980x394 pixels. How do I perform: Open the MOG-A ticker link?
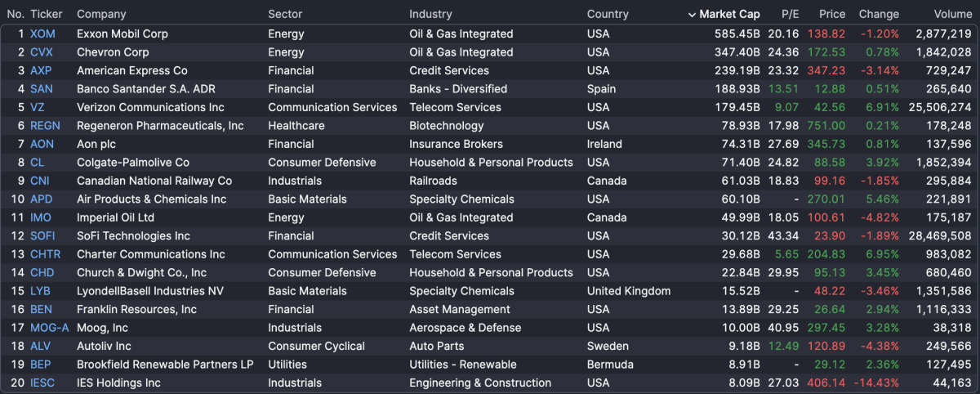[x=49, y=328]
